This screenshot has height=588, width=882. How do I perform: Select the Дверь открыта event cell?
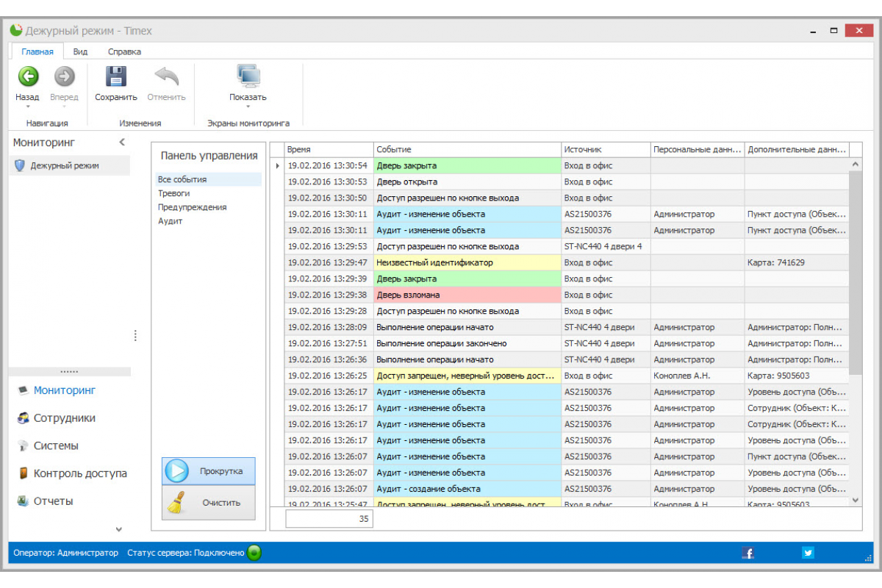point(467,182)
